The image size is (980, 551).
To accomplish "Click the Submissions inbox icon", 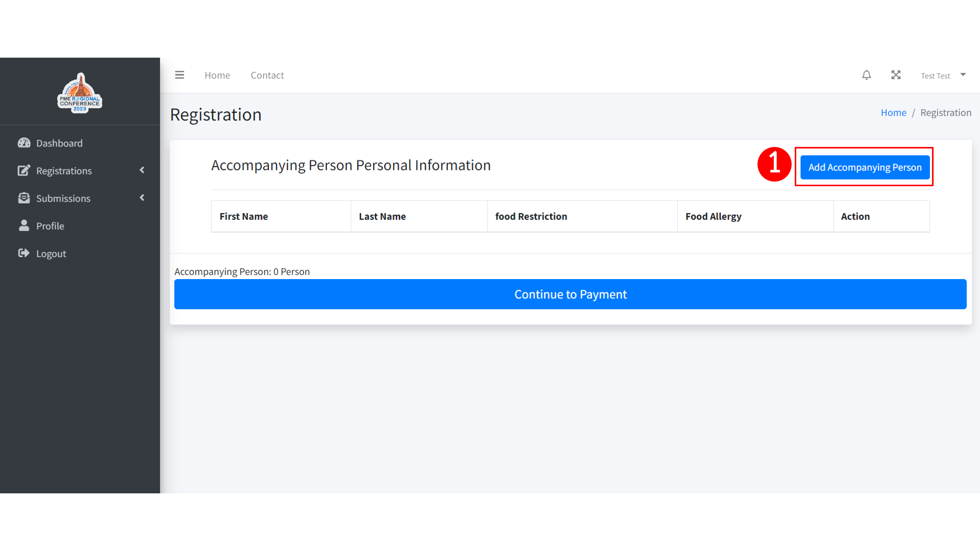I will pos(24,198).
